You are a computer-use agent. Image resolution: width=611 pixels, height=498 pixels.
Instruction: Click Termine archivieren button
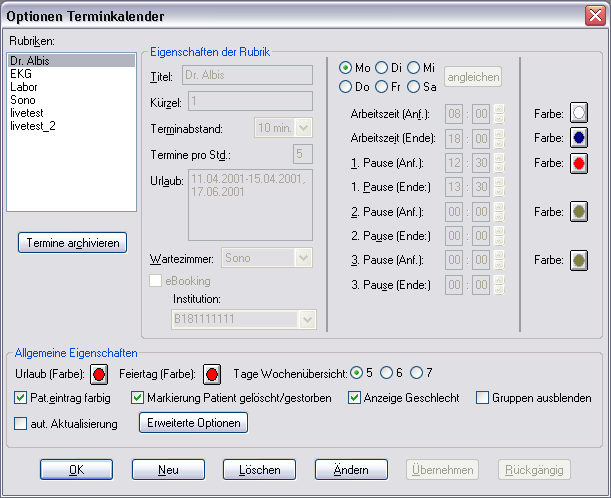[72, 243]
